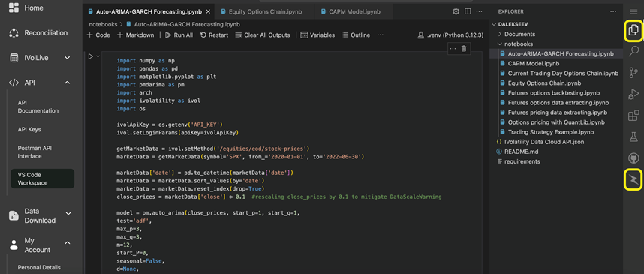Open API Keys menu item
The width and height of the screenshot is (644, 274).
[29, 129]
